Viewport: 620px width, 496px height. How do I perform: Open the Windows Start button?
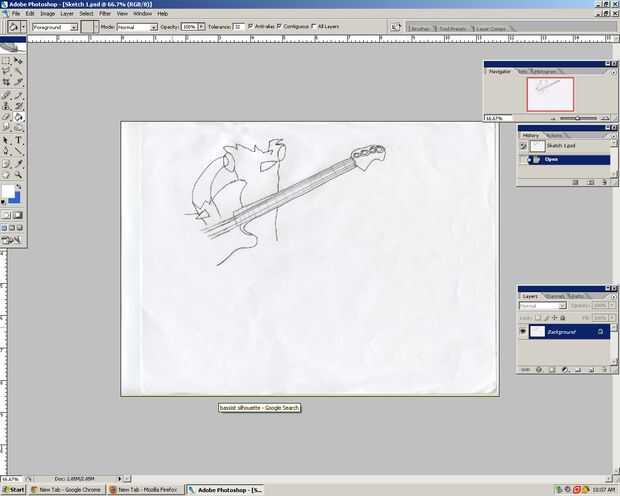coord(13,490)
